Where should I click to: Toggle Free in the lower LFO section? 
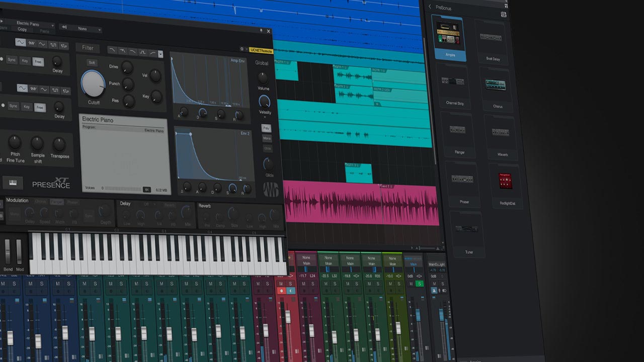coord(39,108)
